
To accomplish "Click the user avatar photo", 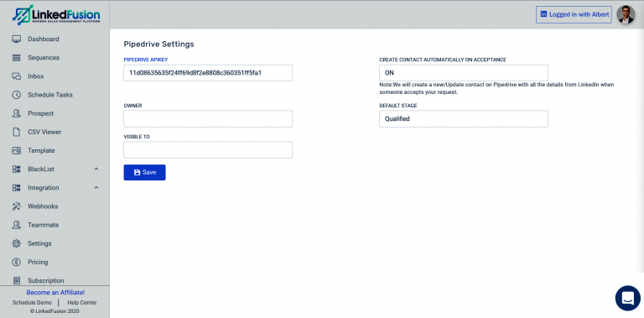I will [x=626, y=14].
